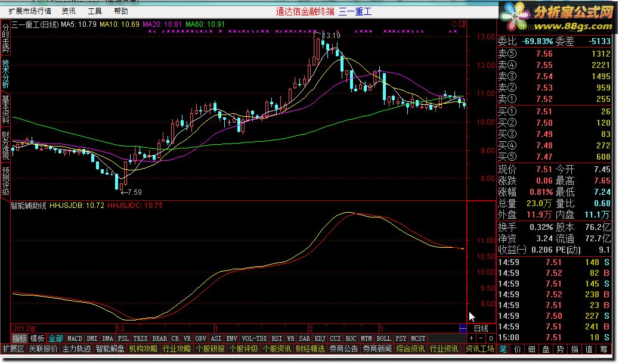Select the 价 tab in the side panel
This screenshot has width=619, height=364.
click(517, 349)
